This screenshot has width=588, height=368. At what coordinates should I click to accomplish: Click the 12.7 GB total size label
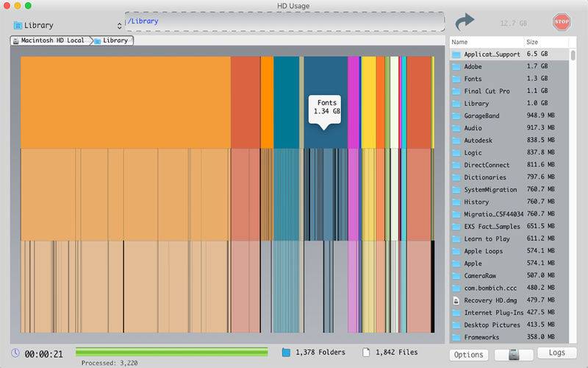(513, 24)
